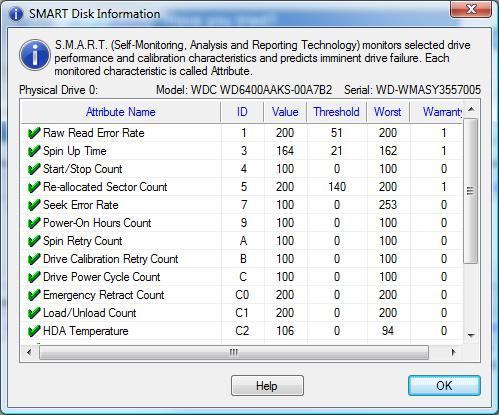
Task: Click the vertical scrollbar down arrow
Action: [471, 335]
